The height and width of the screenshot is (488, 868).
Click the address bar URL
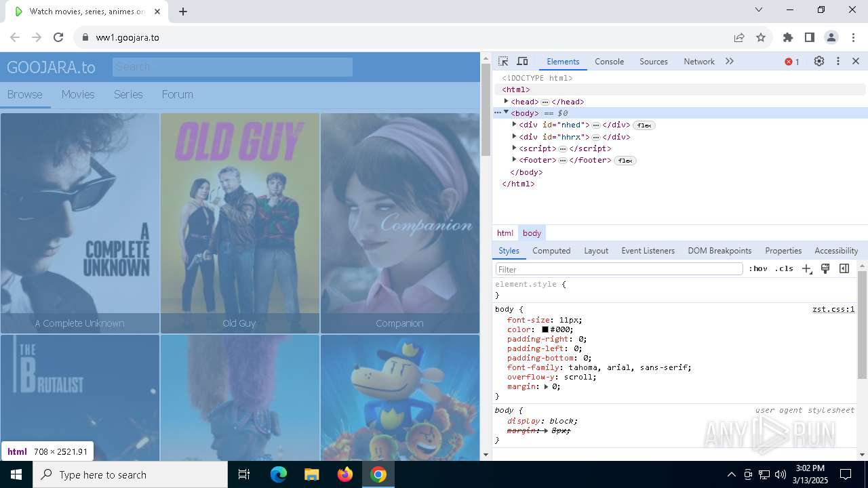127,37
